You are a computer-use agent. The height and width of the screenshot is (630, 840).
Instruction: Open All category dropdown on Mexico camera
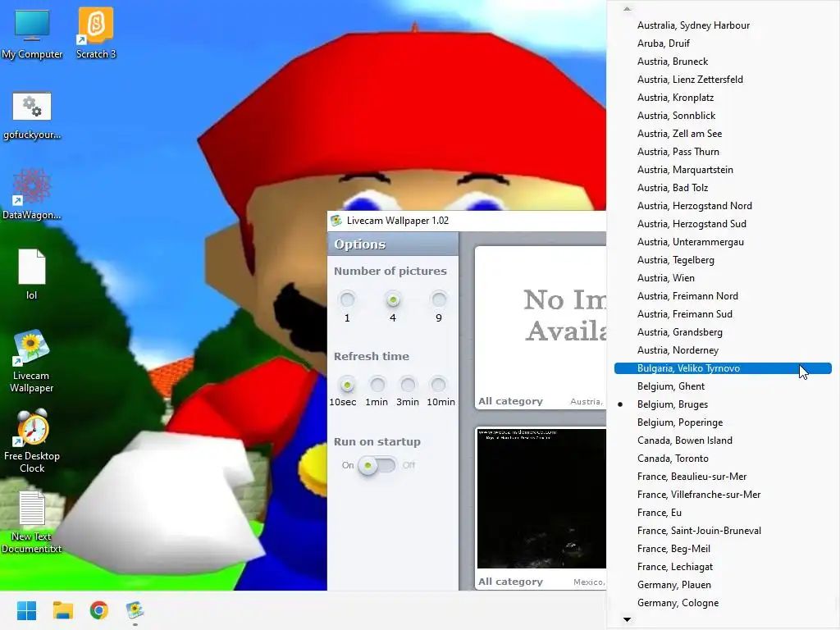[510, 582]
